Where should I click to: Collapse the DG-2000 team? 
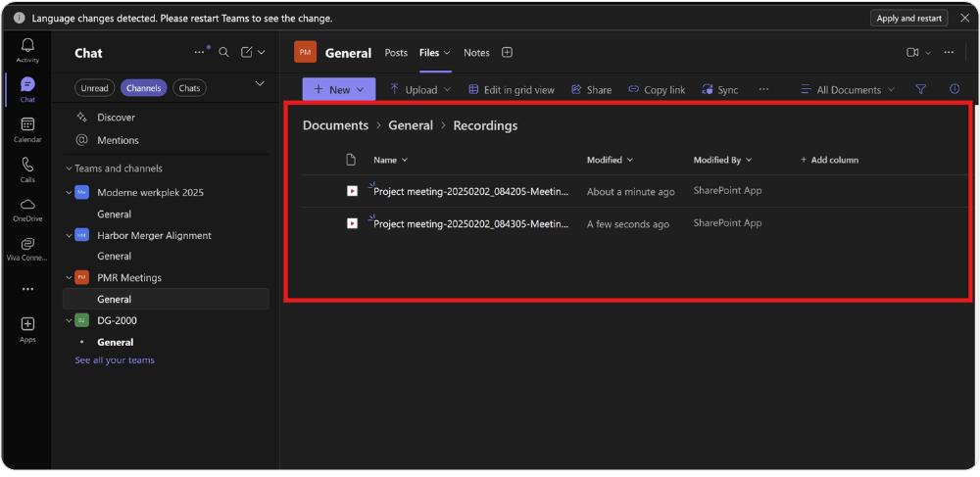[x=69, y=320]
